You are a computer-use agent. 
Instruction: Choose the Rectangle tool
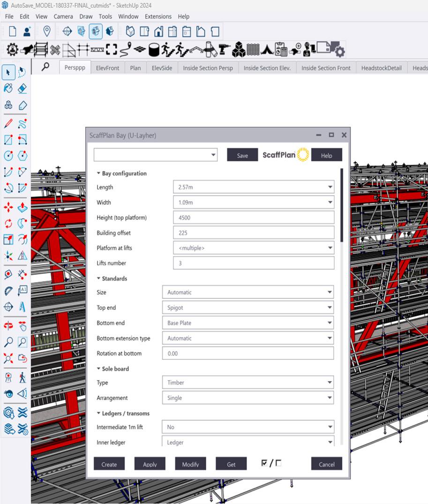8,140
